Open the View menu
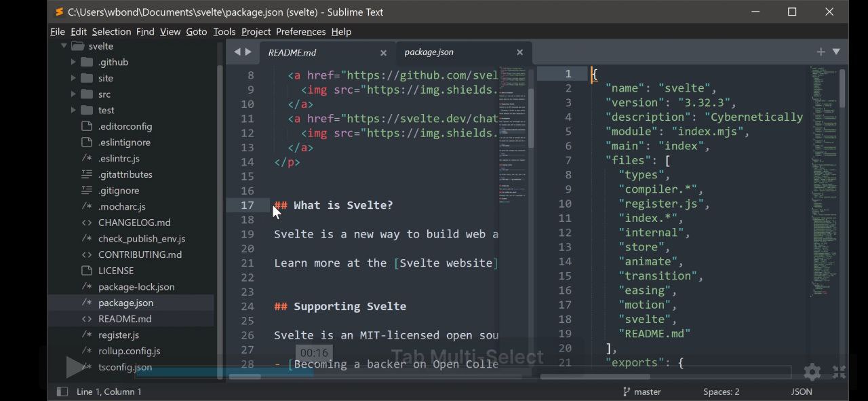868x401 pixels. [x=170, y=32]
